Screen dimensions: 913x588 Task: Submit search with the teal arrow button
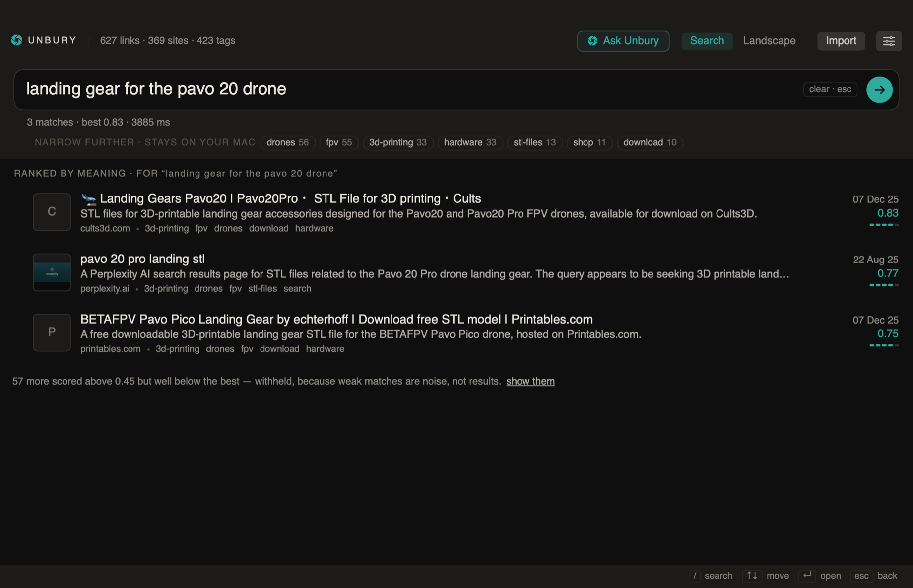pos(879,90)
